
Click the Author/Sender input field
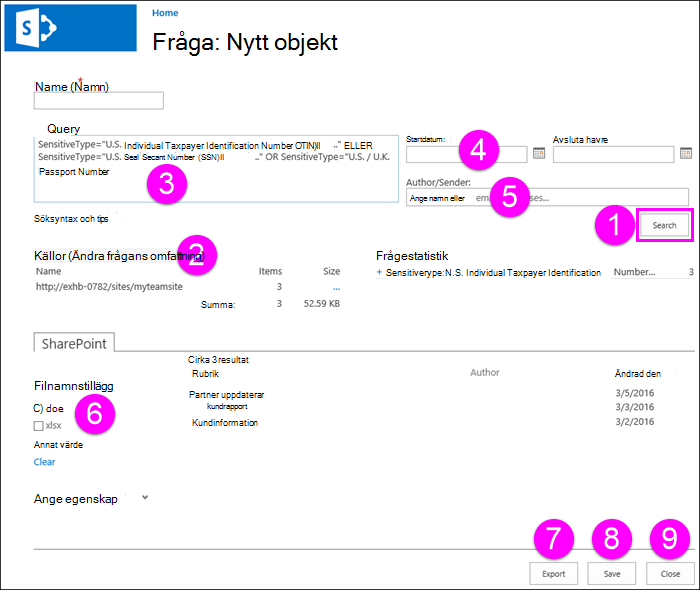click(547, 197)
